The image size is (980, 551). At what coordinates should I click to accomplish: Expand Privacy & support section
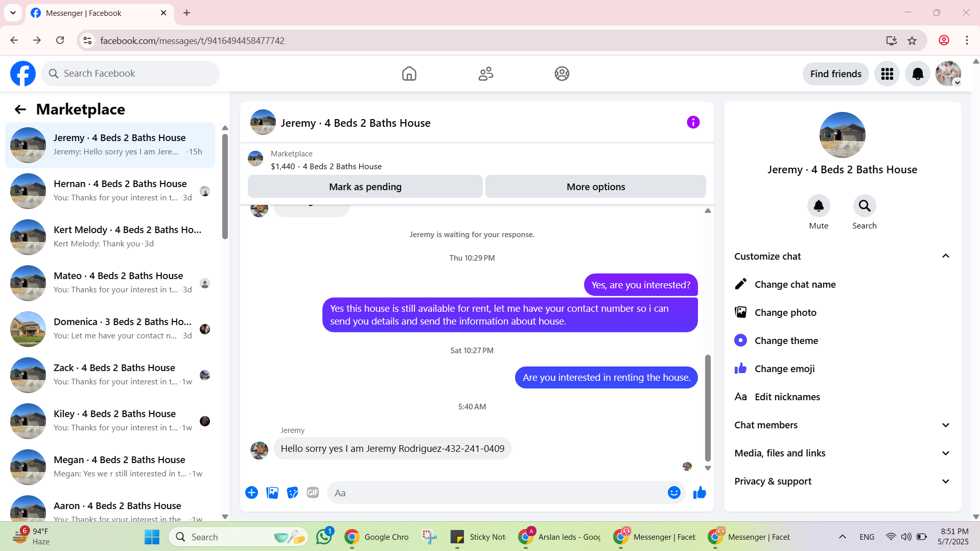tap(842, 481)
